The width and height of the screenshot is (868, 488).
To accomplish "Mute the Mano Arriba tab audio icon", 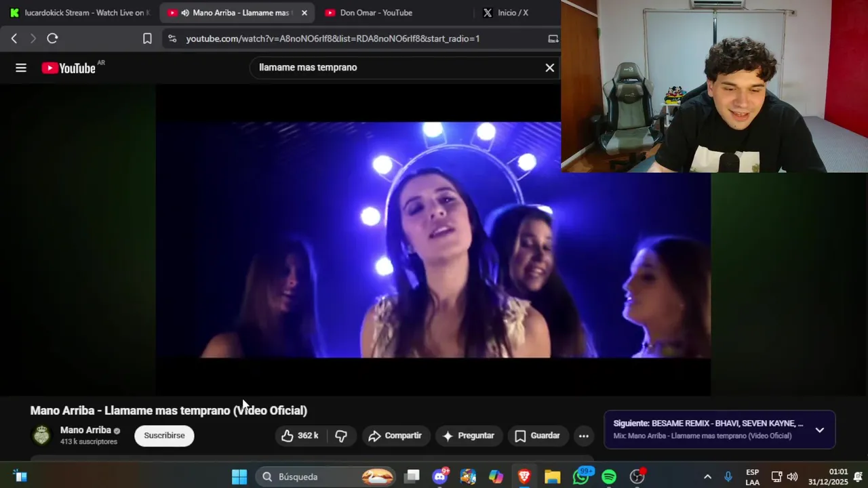I will pyautogui.click(x=184, y=13).
